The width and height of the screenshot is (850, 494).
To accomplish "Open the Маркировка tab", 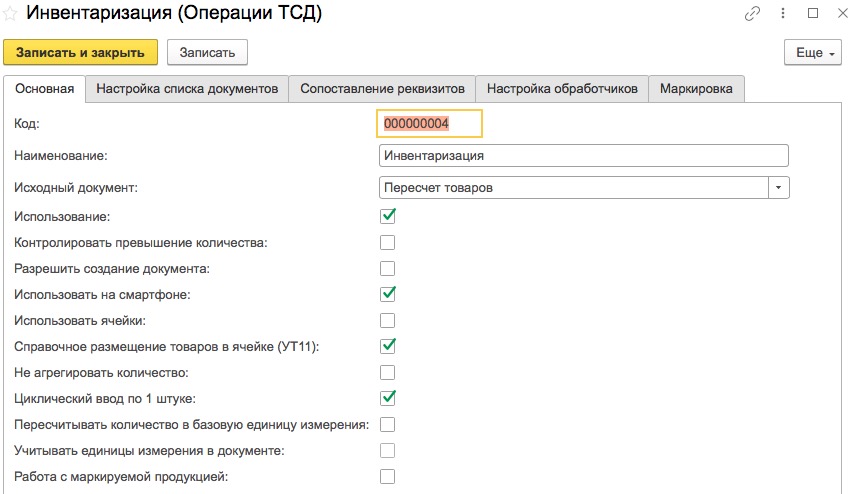I will click(x=696, y=89).
